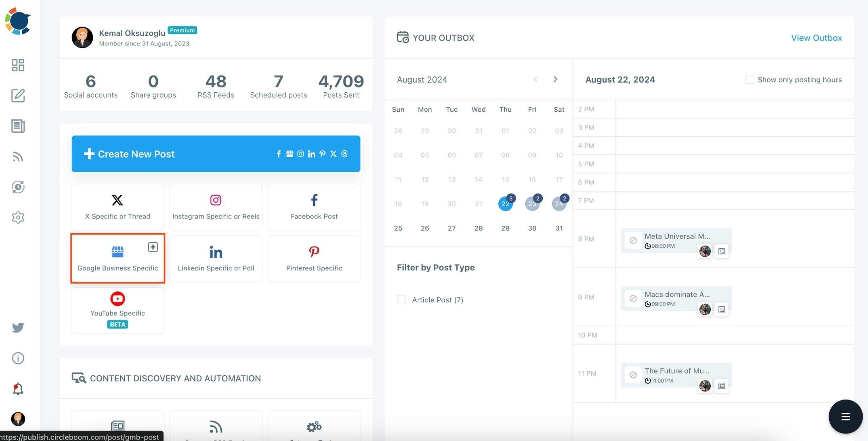
Task: Open the RSS Feeds sidebar icon
Action: pos(17,156)
